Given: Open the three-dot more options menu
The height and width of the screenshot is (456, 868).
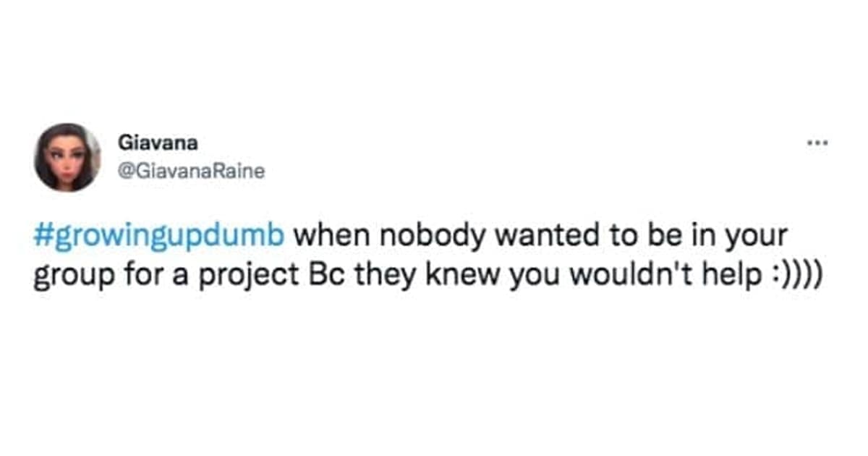Looking at the screenshot, I should click(x=819, y=143).
